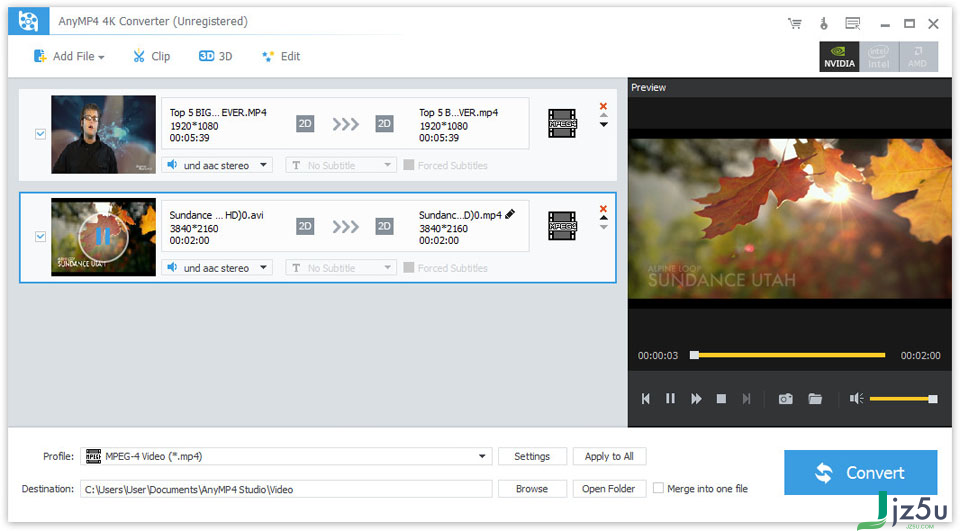960x531 pixels.
Task: Click the register key icon
Action: [823, 24]
